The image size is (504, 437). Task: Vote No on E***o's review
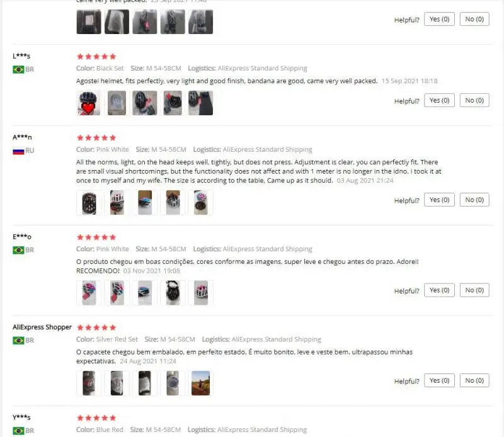(474, 290)
